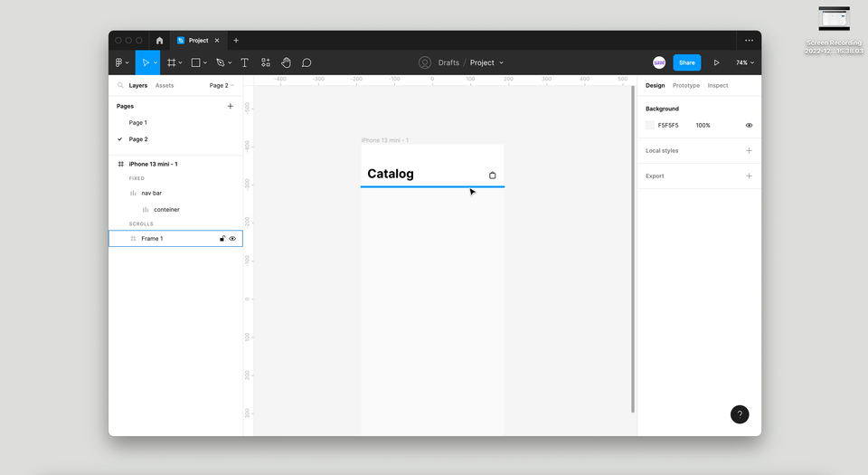868x475 pixels.
Task: Add a new page with plus
Action: click(x=231, y=106)
